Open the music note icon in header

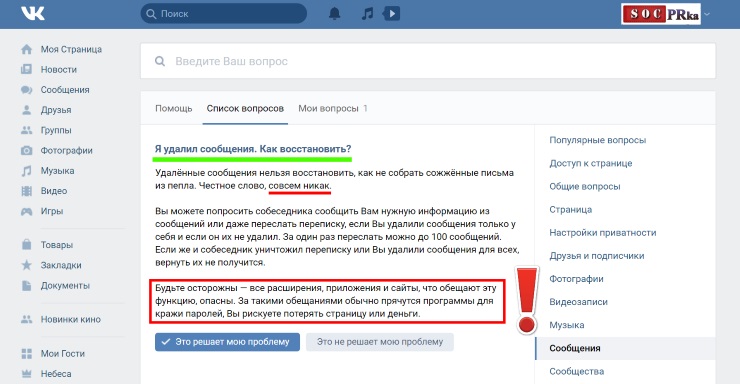click(x=367, y=14)
